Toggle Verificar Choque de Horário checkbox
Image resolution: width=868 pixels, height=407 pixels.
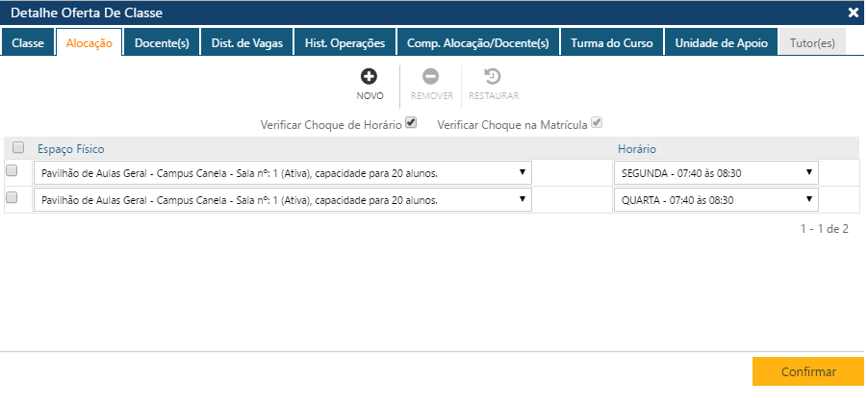411,123
